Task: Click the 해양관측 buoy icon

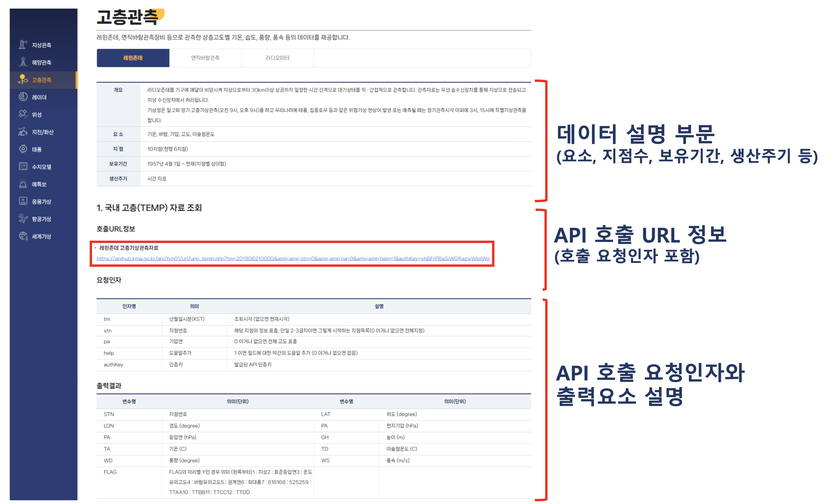Action: click(x=23, y=62)
